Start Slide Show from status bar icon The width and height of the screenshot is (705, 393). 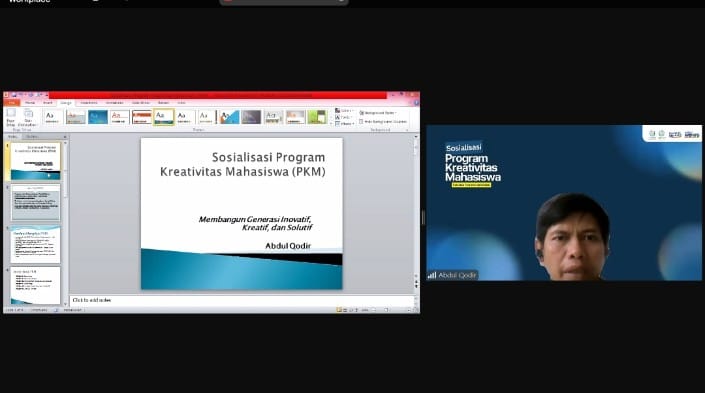pyautogui.click(x=357, y=310)
